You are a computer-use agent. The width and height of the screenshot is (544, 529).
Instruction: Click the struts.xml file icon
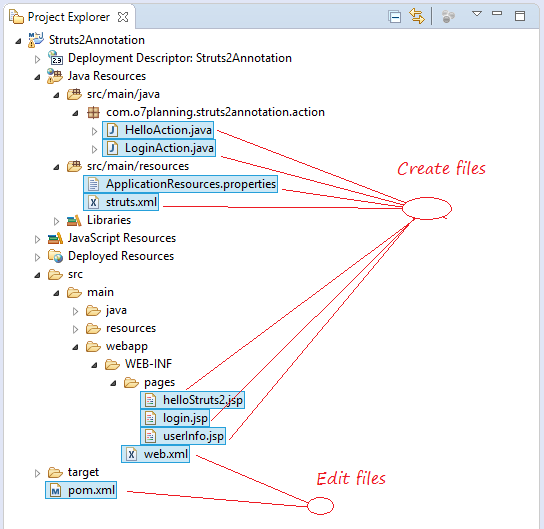(x=93, y=202)
